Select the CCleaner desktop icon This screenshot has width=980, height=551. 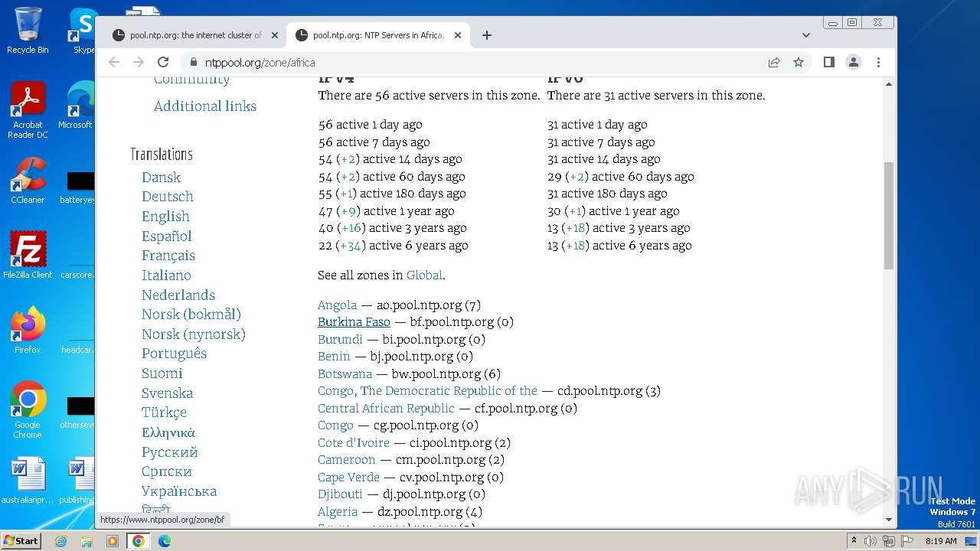pos(28,181)
